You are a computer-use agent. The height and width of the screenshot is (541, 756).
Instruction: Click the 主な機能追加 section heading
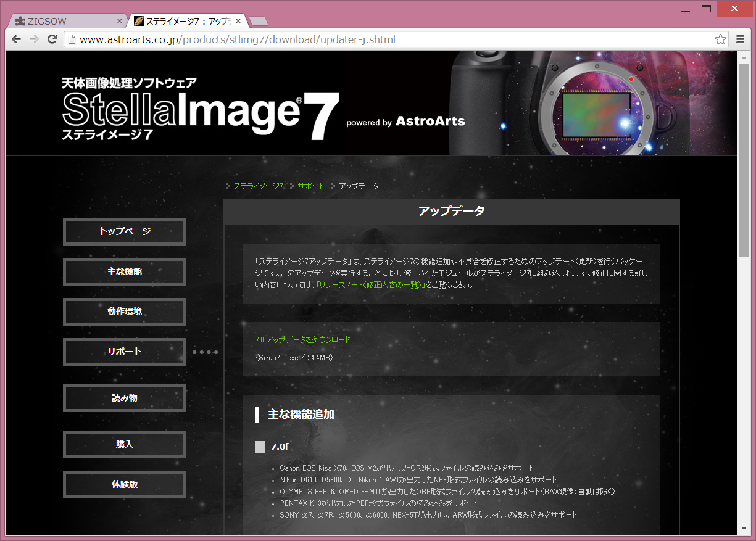[301, 415]
